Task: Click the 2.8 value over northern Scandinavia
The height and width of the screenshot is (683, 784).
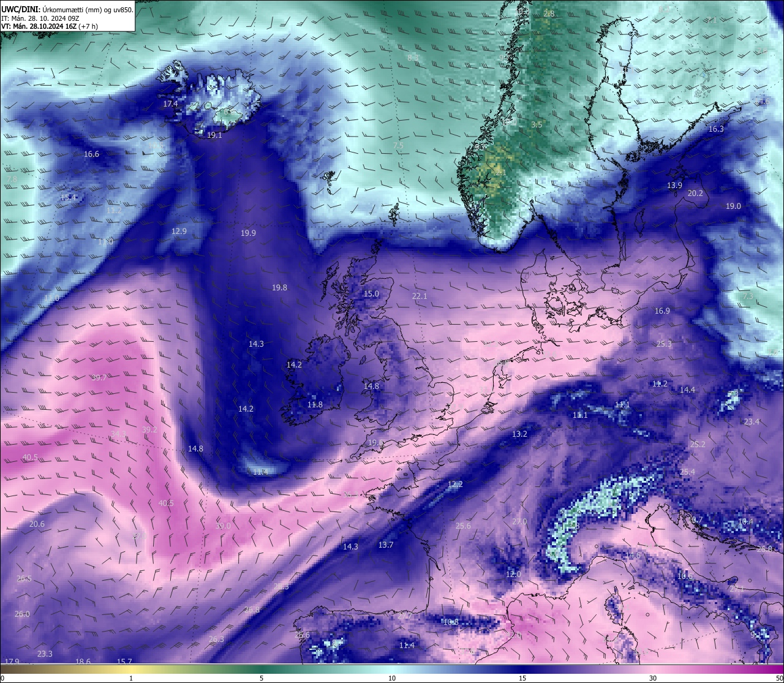Action: pos(549,14)
